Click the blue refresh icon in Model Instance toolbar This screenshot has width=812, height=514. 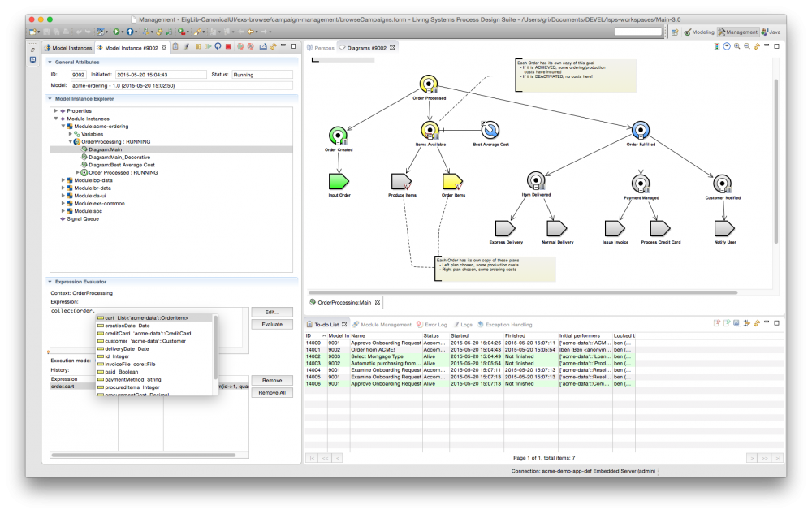(x=218, y=47)
